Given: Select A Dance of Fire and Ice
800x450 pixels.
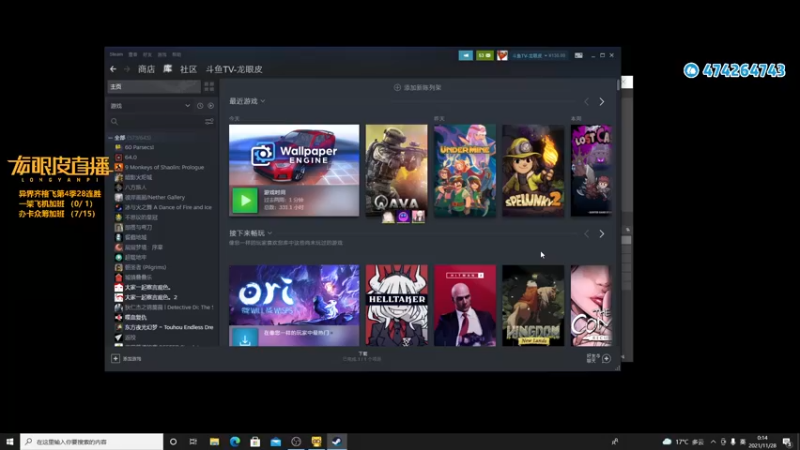Looking at the screenshot, I should point(168,207).
